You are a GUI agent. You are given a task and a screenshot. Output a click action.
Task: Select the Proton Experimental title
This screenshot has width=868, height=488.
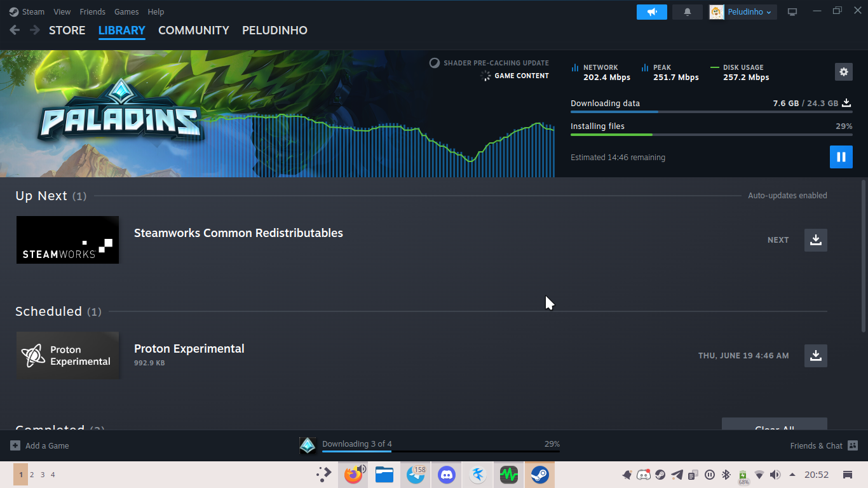tap(189, 349)
